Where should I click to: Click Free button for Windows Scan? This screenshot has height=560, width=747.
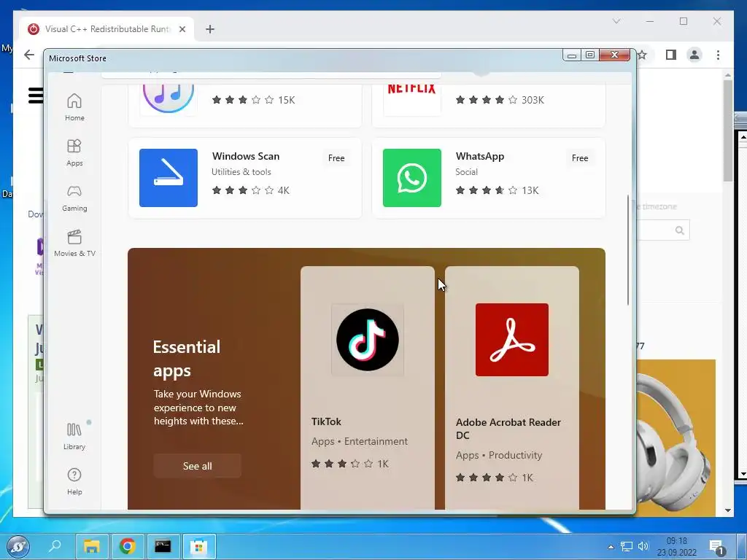pos(336,158)
